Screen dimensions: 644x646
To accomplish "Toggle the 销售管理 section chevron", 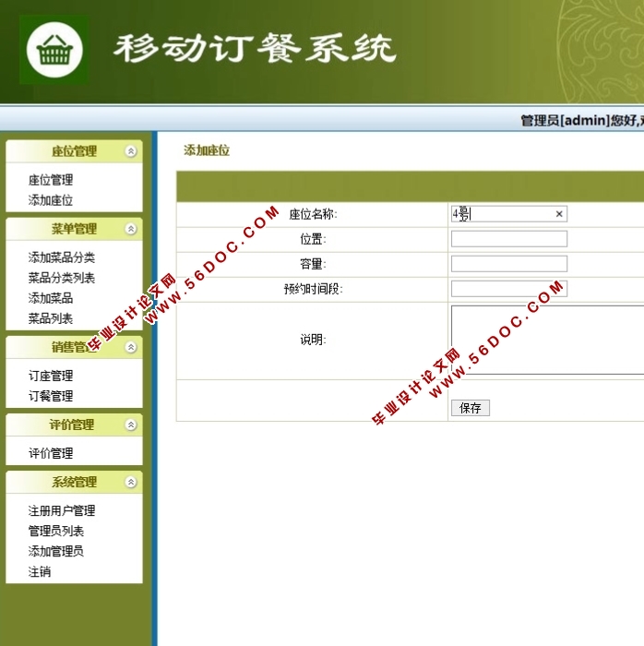I will (x=131, y=347).
